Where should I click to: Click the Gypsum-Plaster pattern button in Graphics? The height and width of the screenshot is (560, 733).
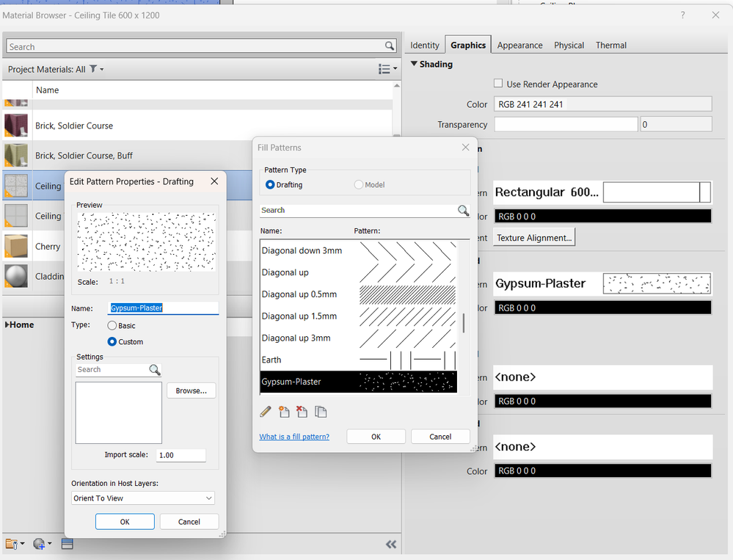pyautogui.click(x=602, y=284)
